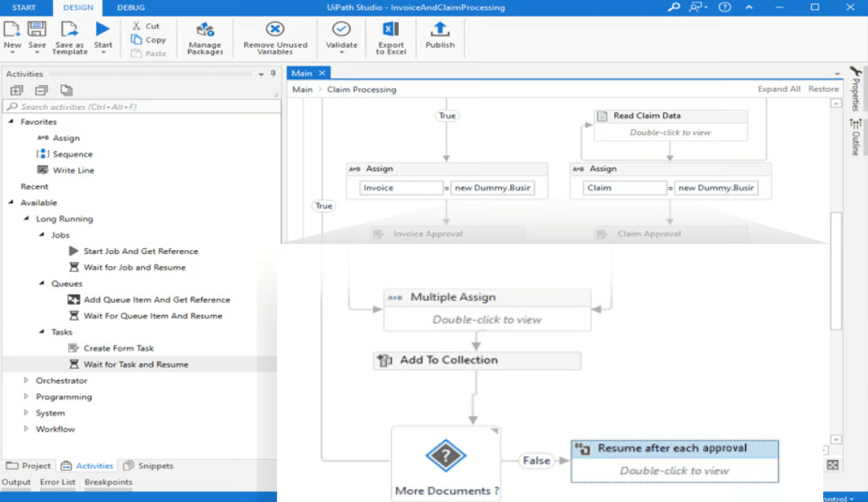This screenshot has height=502, width=868.
Task: Click the third icon in the Activities toolbar
Action: tap(66, 90)
